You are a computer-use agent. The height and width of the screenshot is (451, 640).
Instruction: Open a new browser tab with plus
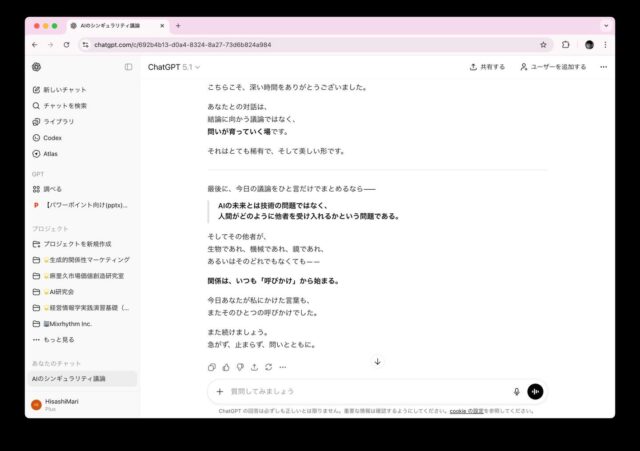point(178,26)
